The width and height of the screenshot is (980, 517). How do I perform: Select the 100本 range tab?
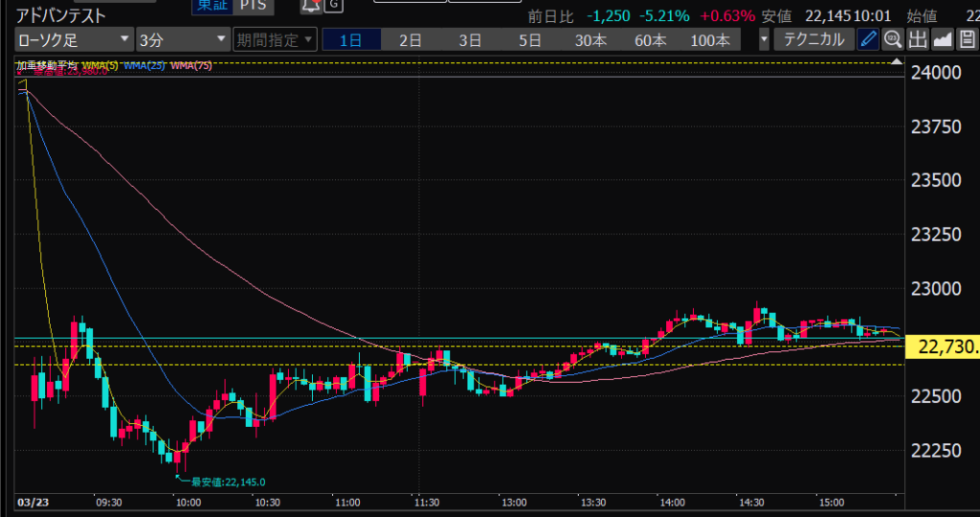pos(709,39)
